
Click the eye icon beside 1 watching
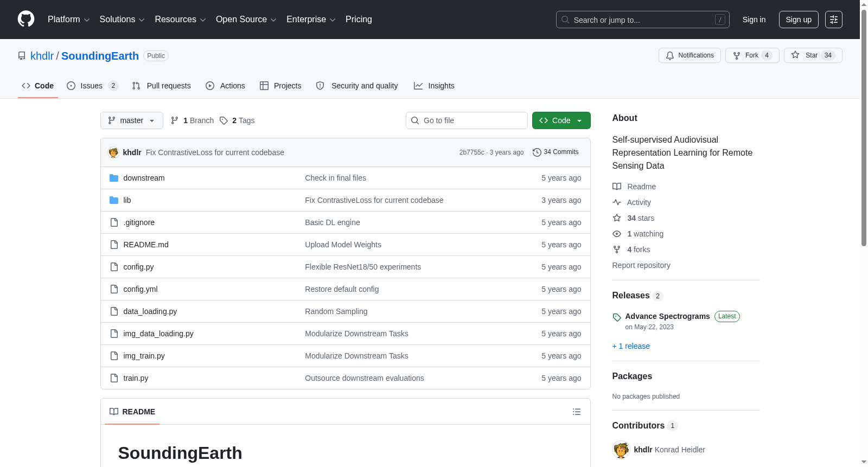point(617,234)
